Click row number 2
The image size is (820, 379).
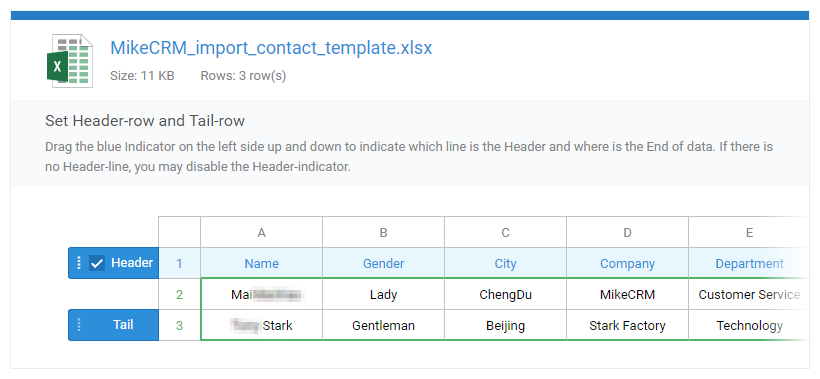point(179,294)
